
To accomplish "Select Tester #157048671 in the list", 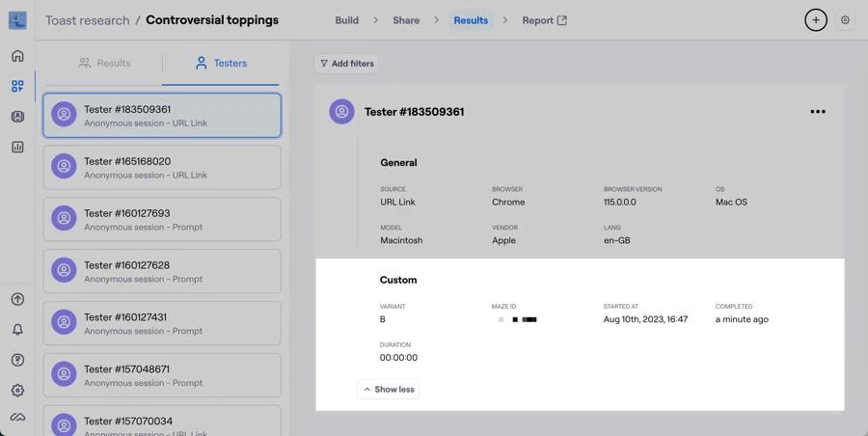I will coord(162,375).
